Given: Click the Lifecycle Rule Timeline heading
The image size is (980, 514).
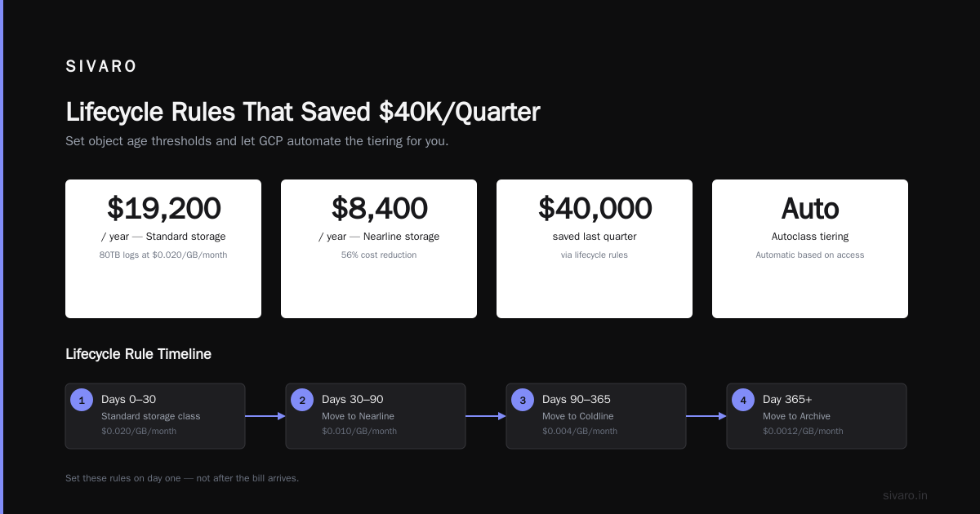Looking at the screenshot, I should (138, 354).
